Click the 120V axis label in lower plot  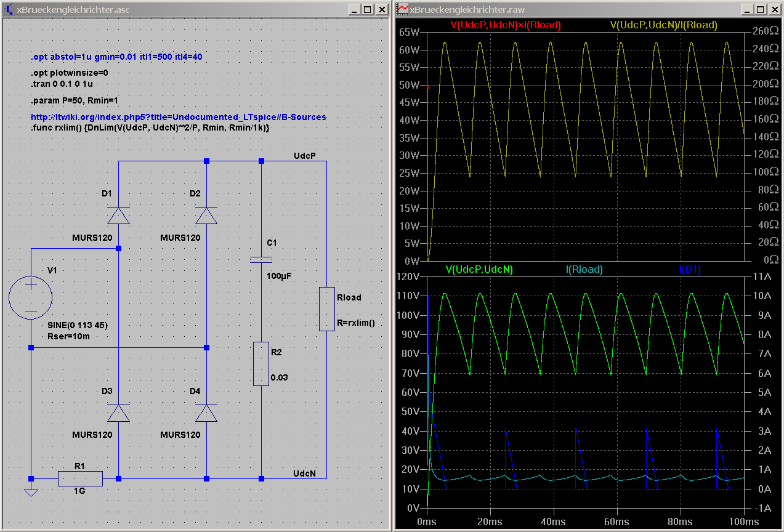[408, 276]
